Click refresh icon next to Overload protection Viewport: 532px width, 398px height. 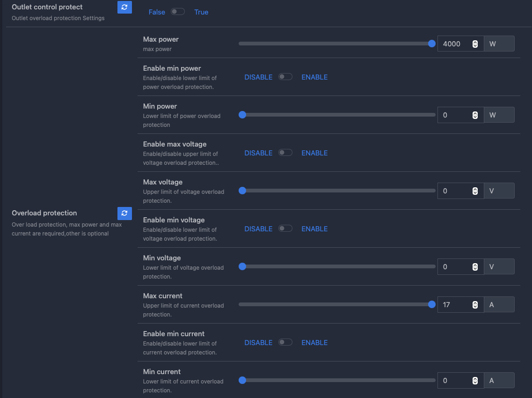pos(124,213)
